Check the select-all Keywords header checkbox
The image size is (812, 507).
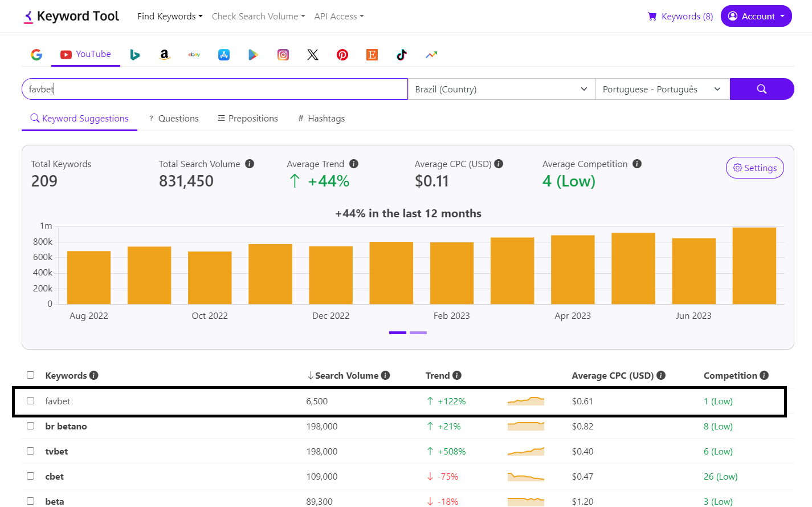pos(31,375)
